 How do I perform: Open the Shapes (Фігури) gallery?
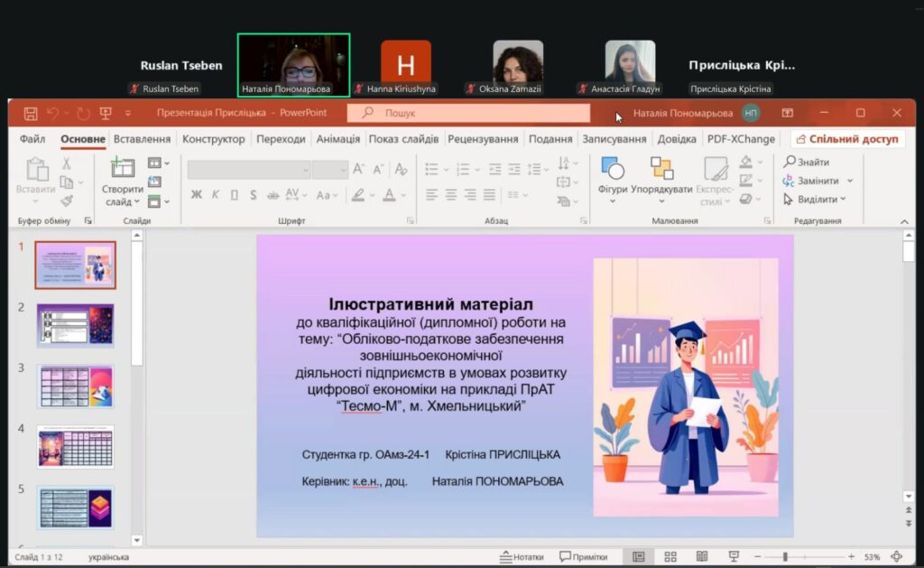click(612, 170)
